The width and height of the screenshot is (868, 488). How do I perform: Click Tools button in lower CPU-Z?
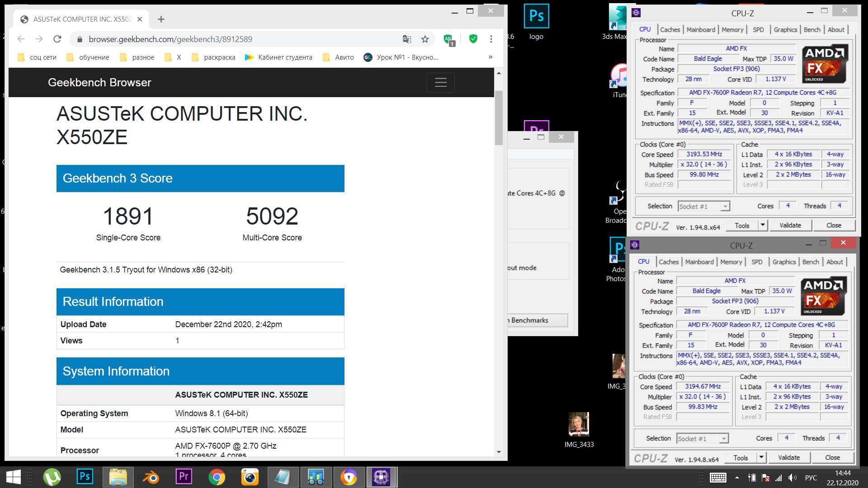click(x=741, y=458)
